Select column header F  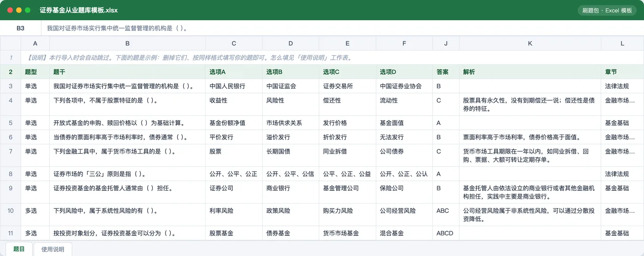click(404, 43)
